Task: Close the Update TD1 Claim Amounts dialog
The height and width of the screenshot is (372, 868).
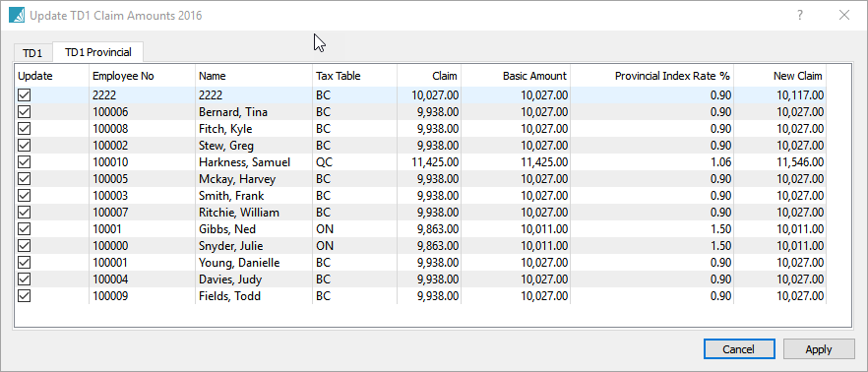Action: [844, 16]
